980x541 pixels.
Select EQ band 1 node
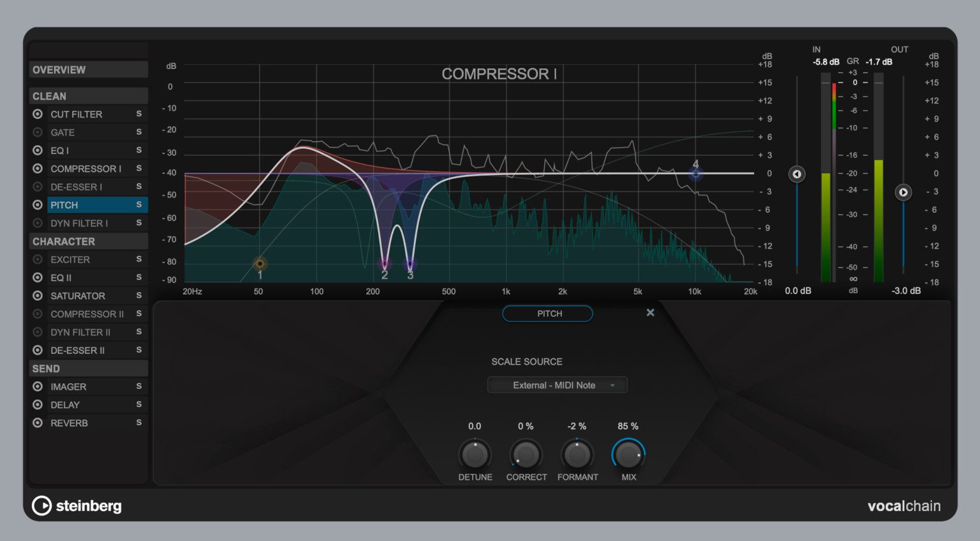click(x=260, y=263)
